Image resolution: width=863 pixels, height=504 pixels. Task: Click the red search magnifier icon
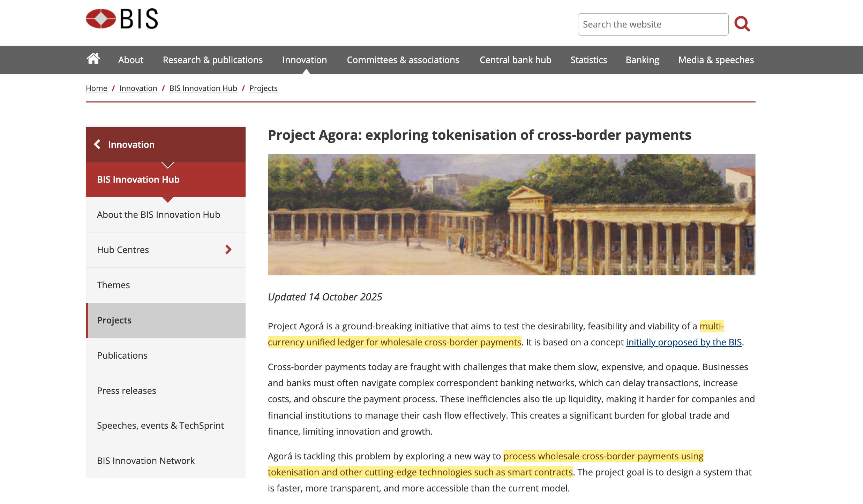(742, 24)
